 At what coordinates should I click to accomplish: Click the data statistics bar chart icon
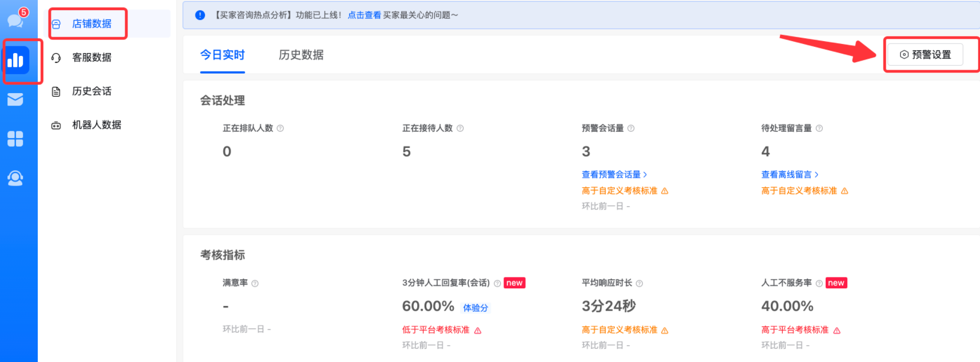tap(16, 60)
